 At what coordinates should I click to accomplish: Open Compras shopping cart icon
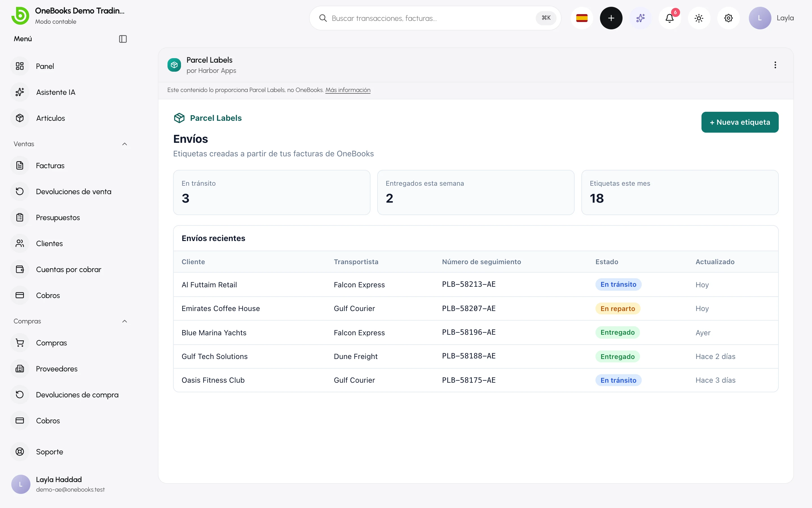point(20,343)
